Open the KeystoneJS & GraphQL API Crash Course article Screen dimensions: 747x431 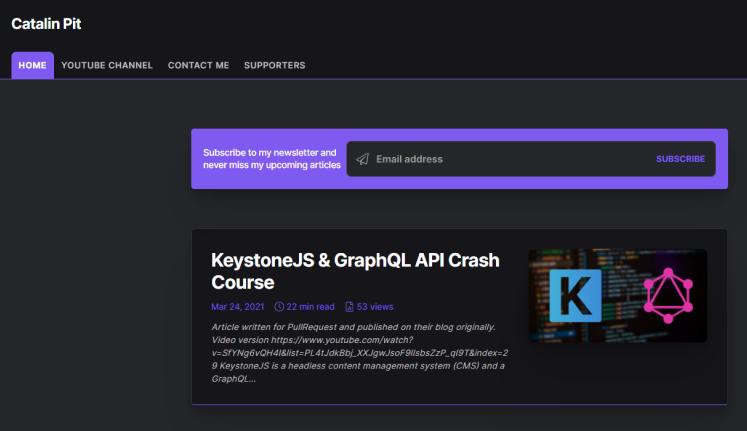355,271
